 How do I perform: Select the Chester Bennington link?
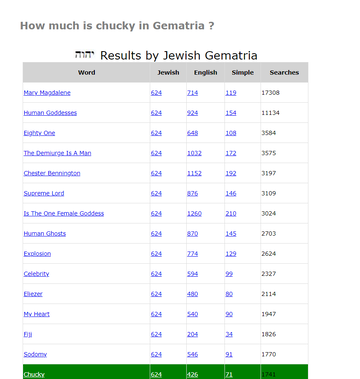tap(52, 173)
